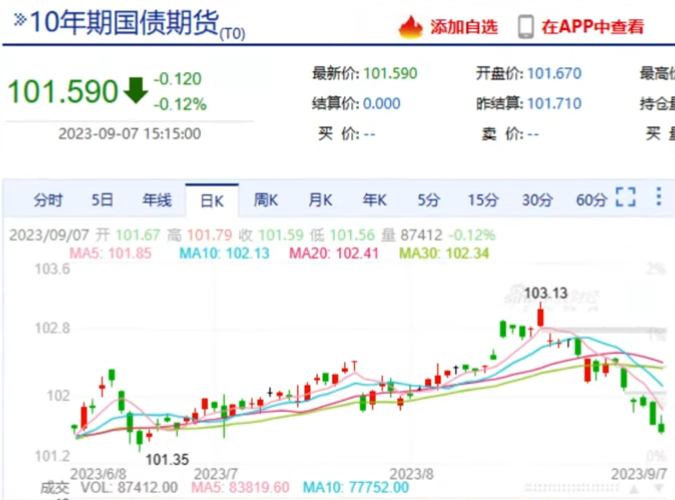Image resolution: width=675 pixels, height=500 pixels.
Task: Select the 15分 interval tab
Action: coord(483,199)
